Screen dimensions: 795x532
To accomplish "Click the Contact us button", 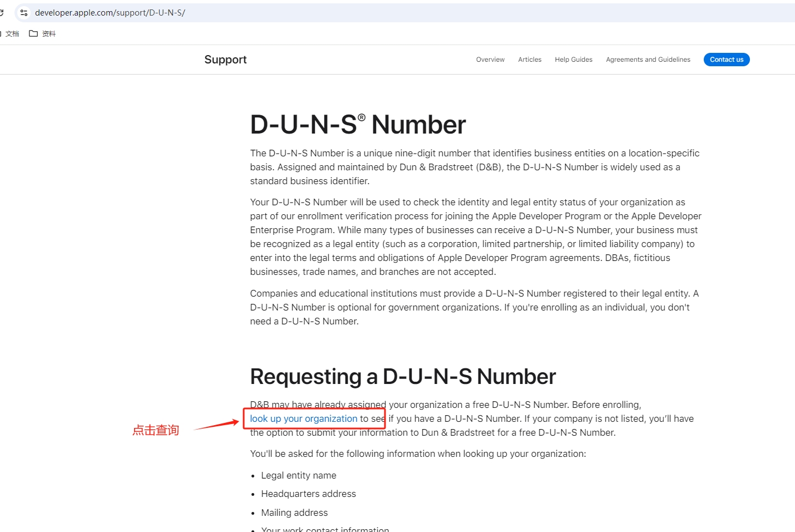I will click(727, 60).
